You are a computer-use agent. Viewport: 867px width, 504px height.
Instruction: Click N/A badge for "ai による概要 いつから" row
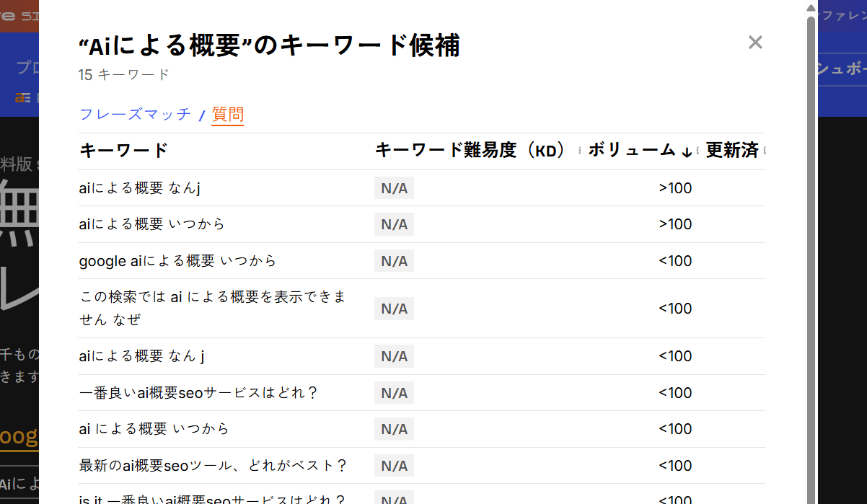point(393,428)
